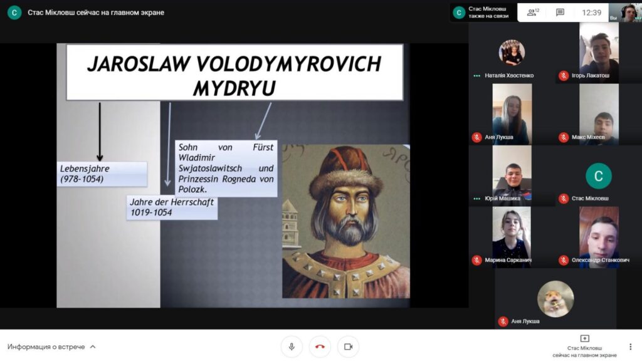Click the 'Информация о встрече' label

tap(46, 346)
